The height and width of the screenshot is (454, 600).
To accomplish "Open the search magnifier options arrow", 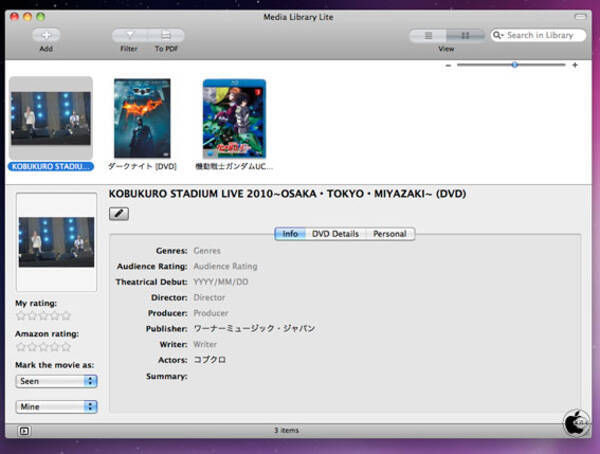I will (x=498, y=35).
